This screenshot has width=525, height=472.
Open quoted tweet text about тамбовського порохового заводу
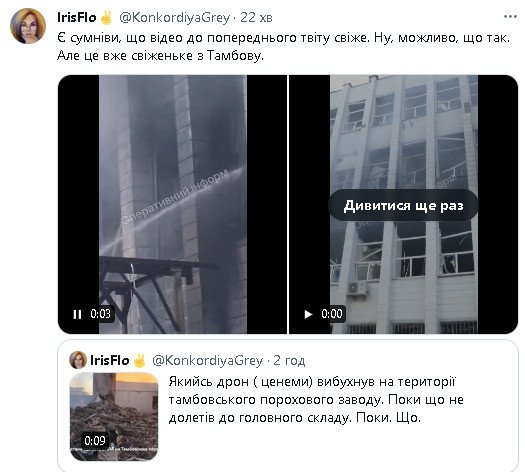316,400
